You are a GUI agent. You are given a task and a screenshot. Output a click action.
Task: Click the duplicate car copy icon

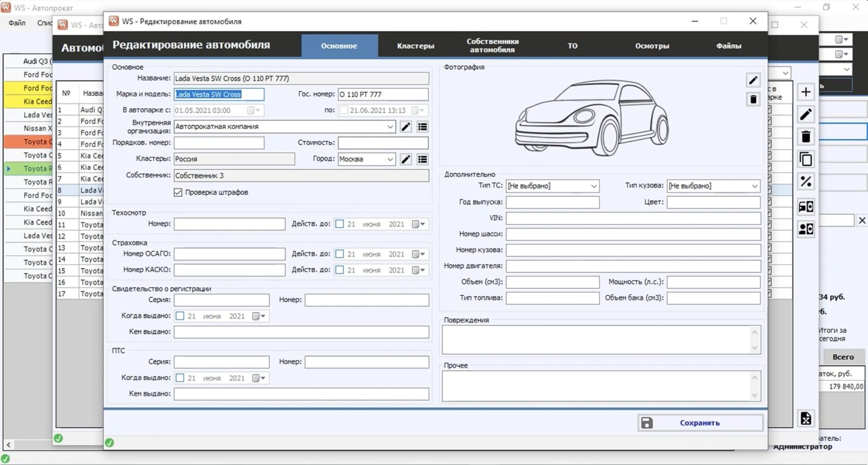click(x=805, y=159)
